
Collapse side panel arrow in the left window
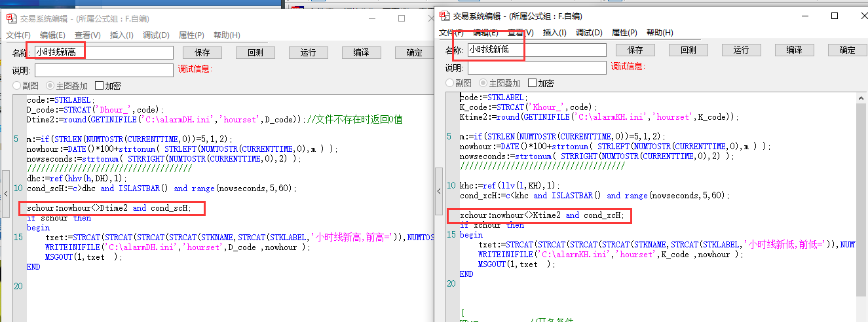coord(6,194)
